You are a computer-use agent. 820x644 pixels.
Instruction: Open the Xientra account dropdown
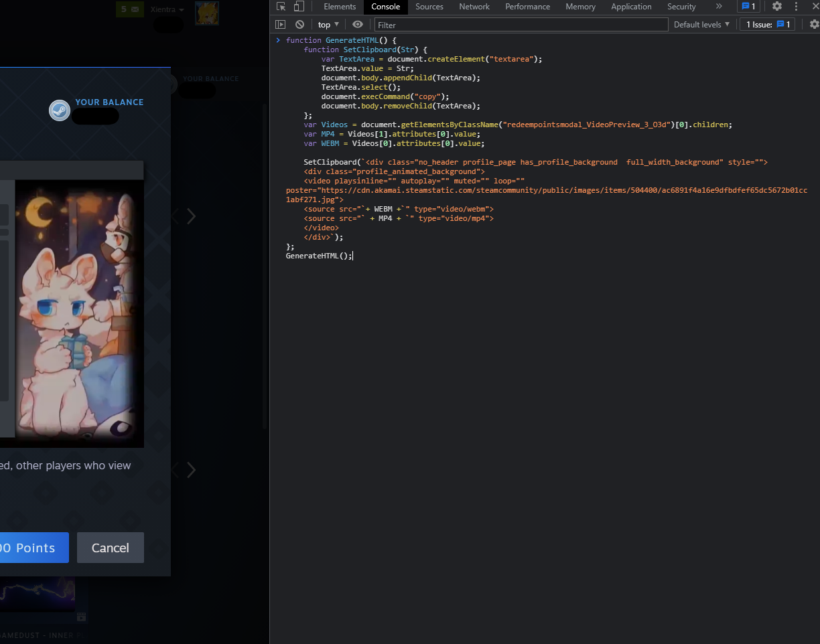click(167, 9)
